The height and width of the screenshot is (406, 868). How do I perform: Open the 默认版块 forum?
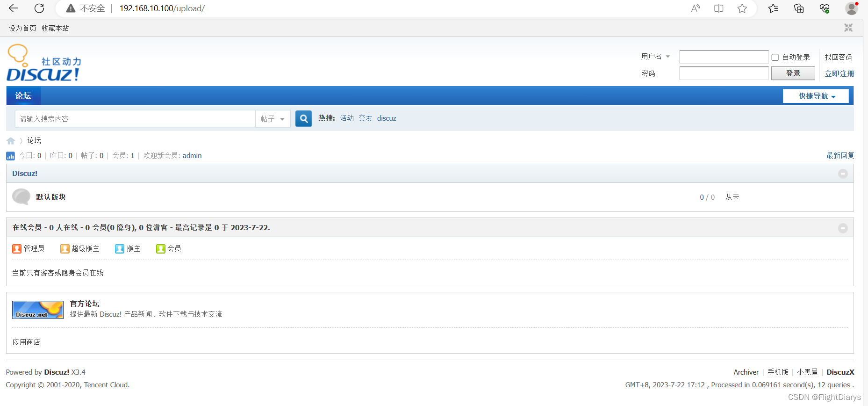[x=51, y=197]
